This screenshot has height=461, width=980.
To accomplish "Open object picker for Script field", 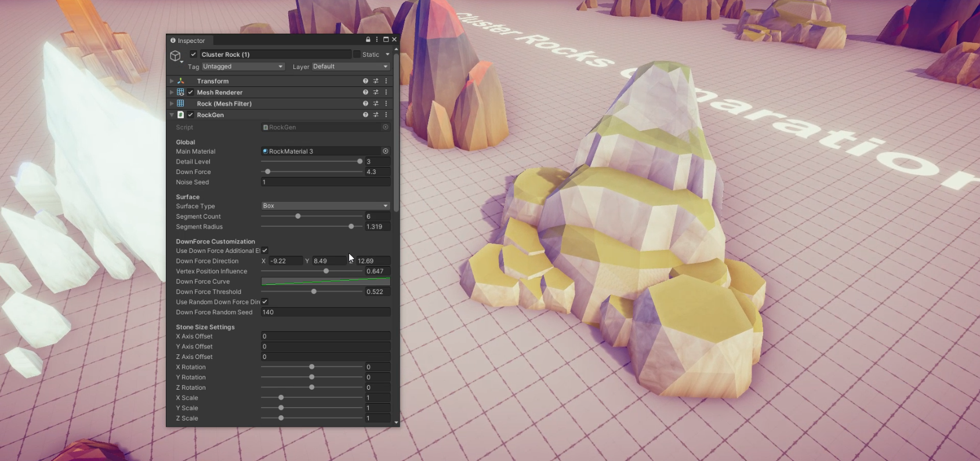I will [x=385, y=127].
